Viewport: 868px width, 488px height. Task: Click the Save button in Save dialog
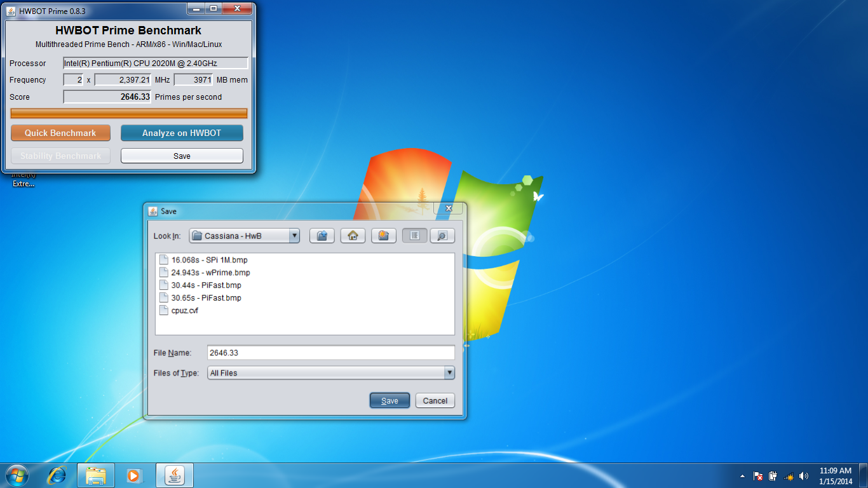pos(390,400)
